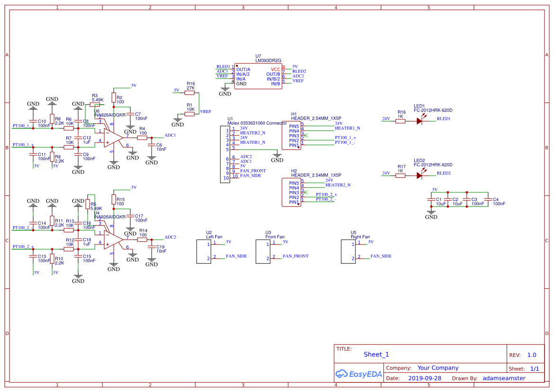The image size is (554, 392).
Task: Click the TITLE field showing Sheet_1
Action: coord(376,354)
